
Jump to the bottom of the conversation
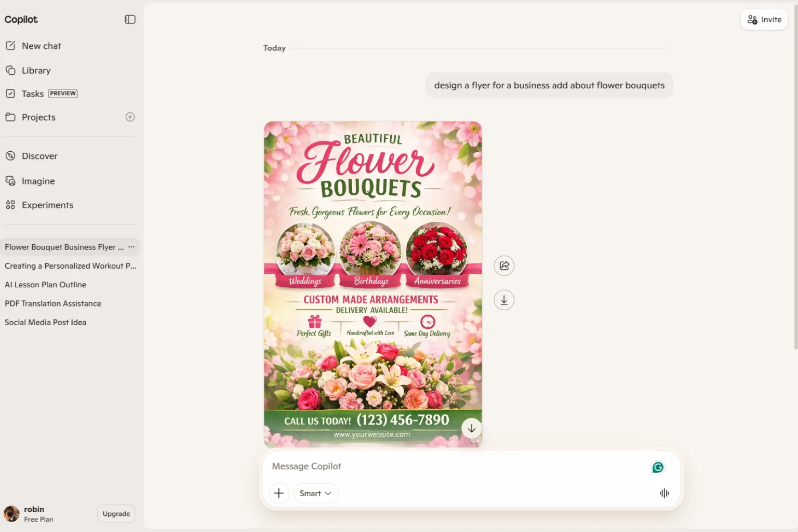(x=472, y=429)
